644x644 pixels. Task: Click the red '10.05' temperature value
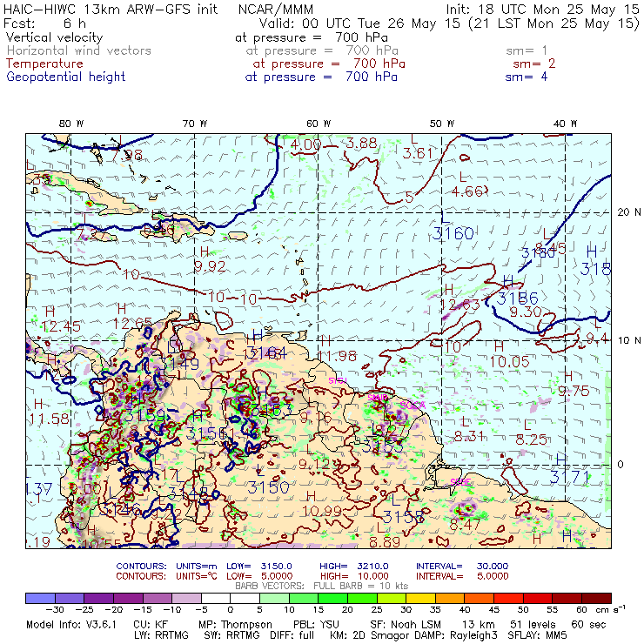point(510,362)
